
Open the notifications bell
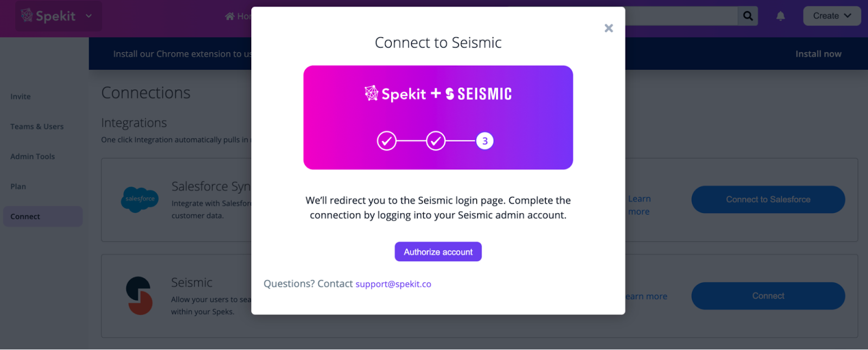pos(781,16)
